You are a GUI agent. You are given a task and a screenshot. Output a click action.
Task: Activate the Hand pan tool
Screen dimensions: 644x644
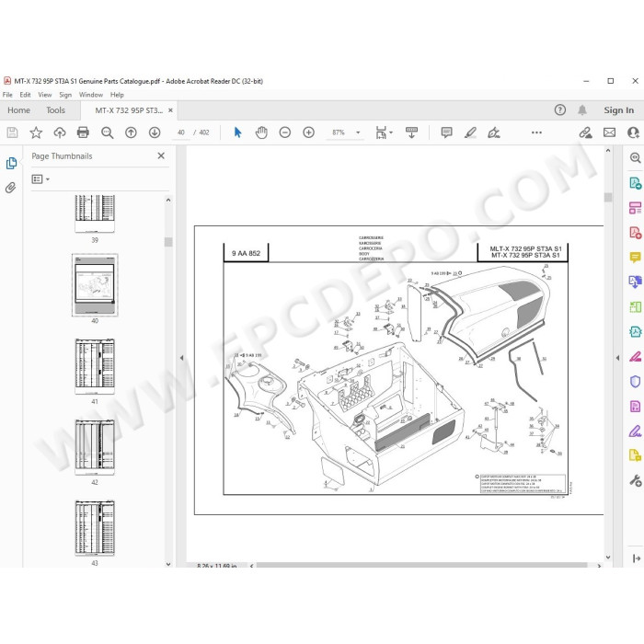pos(261,132)
